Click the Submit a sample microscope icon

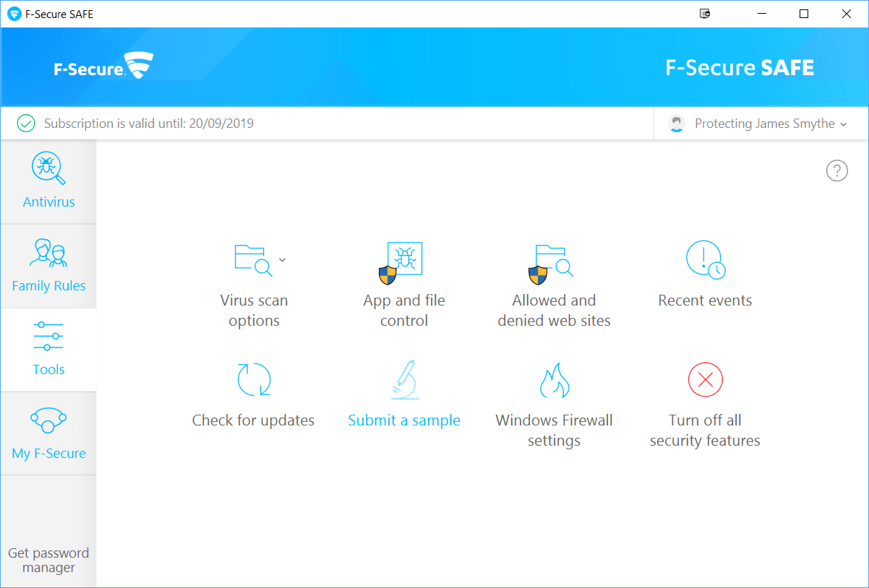tap(404, 380)
